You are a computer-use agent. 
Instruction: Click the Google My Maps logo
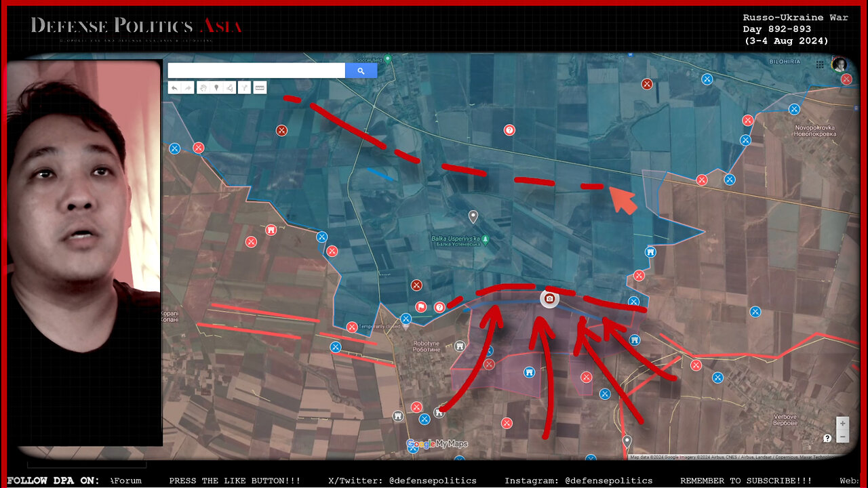pyautogui.click(x=437, y=445)
